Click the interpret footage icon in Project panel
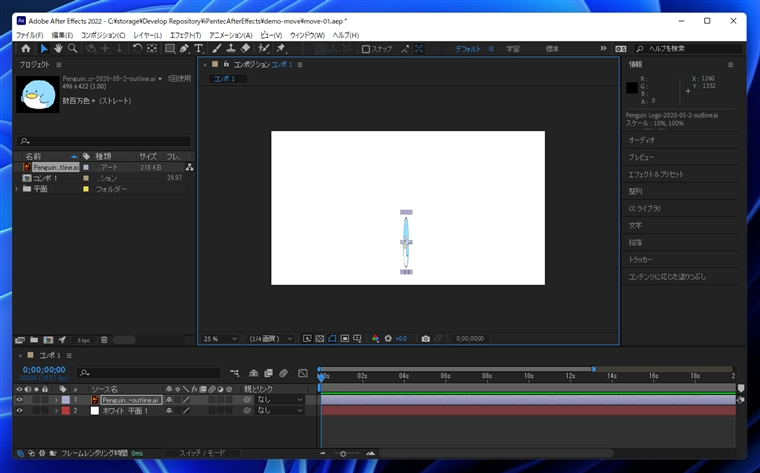 (x=20, y=340)
